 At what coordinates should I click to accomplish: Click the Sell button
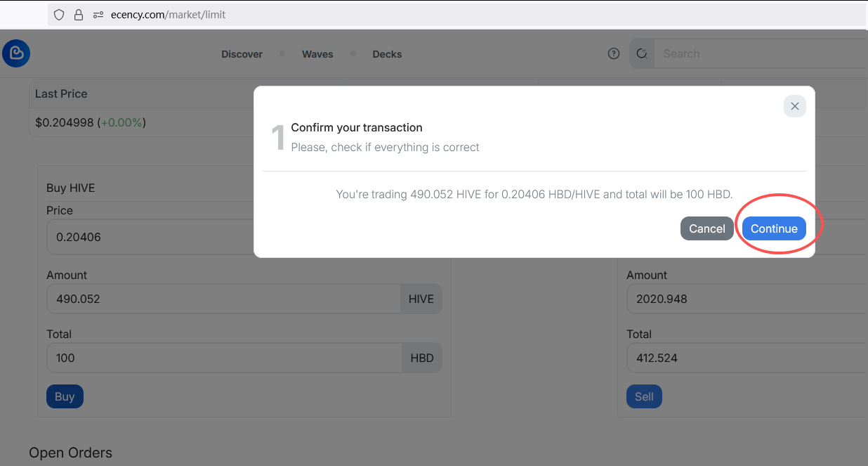coord(644,396)
